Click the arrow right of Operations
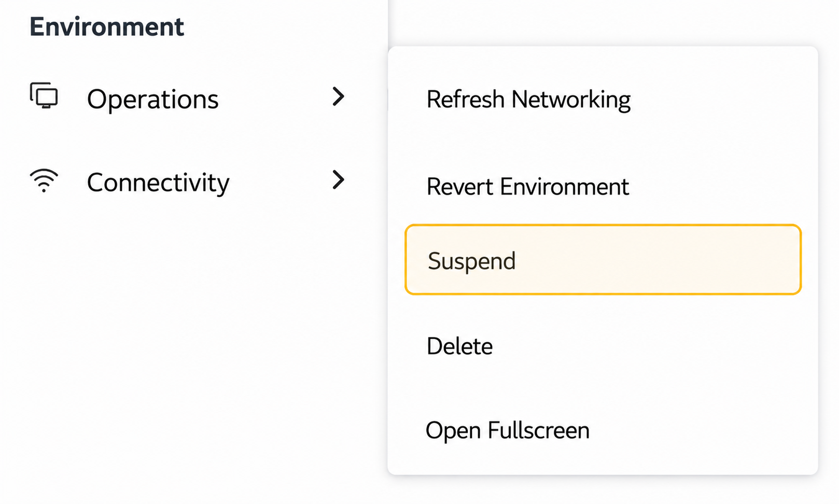 (x=338, y=96)
